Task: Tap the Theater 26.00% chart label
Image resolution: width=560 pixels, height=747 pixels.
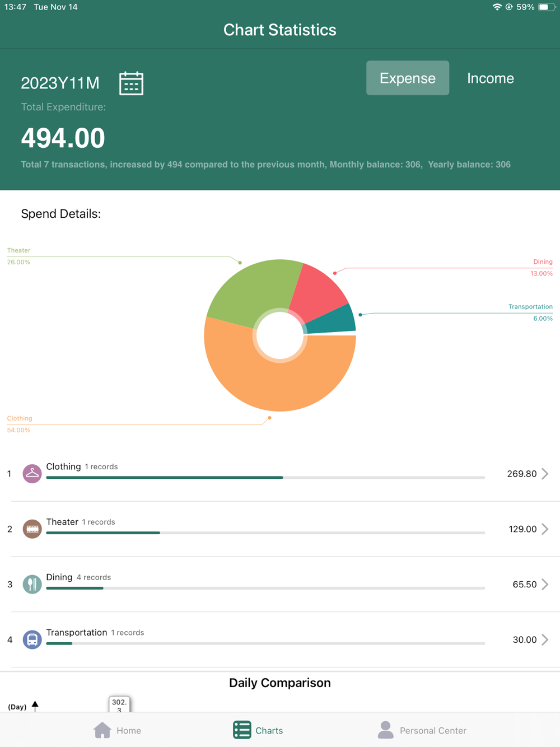Action: pyautogui.click(x=18, y=256)
